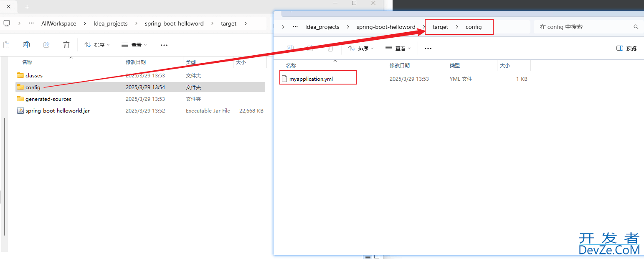Expand the chevron after Idea_projects in target window
The image size is (644, 259).
click(x=136, y=23)
